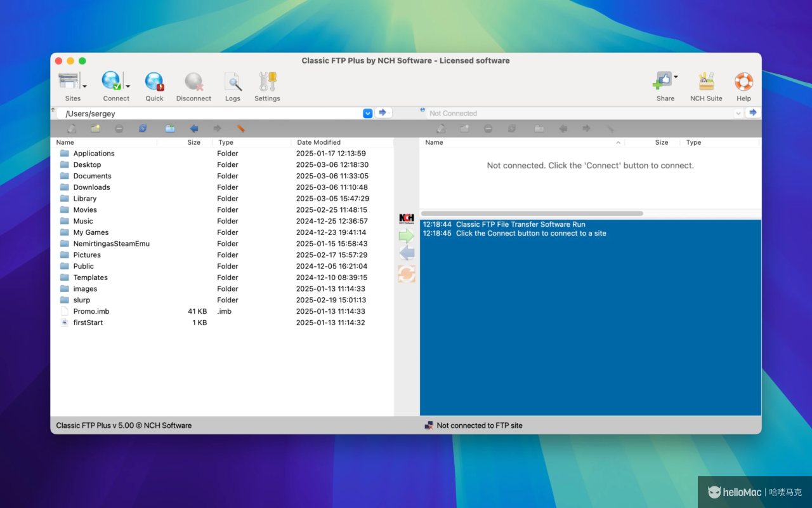This screenshot has height=508, width=812.
Task: Select the Library folder
Action: pos(222,198)
